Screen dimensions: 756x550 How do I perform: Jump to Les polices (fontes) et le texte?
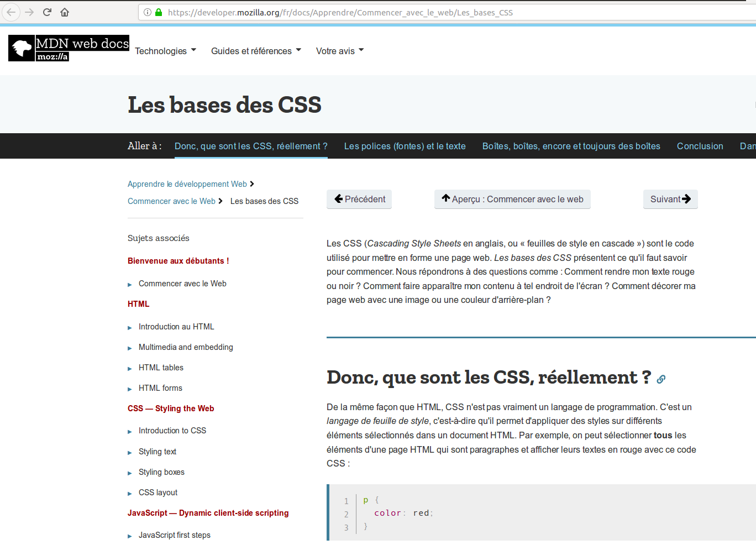click(x=405, y=146)
